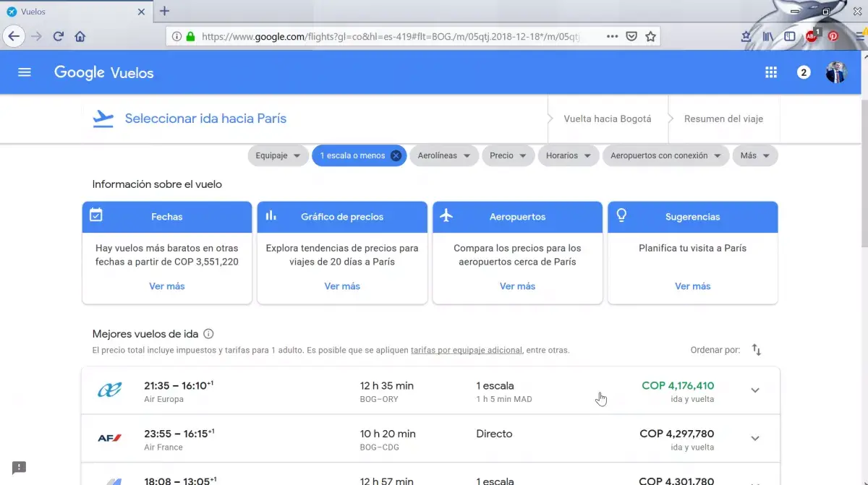Show site information icon in address bar

[x=176, y=36]
